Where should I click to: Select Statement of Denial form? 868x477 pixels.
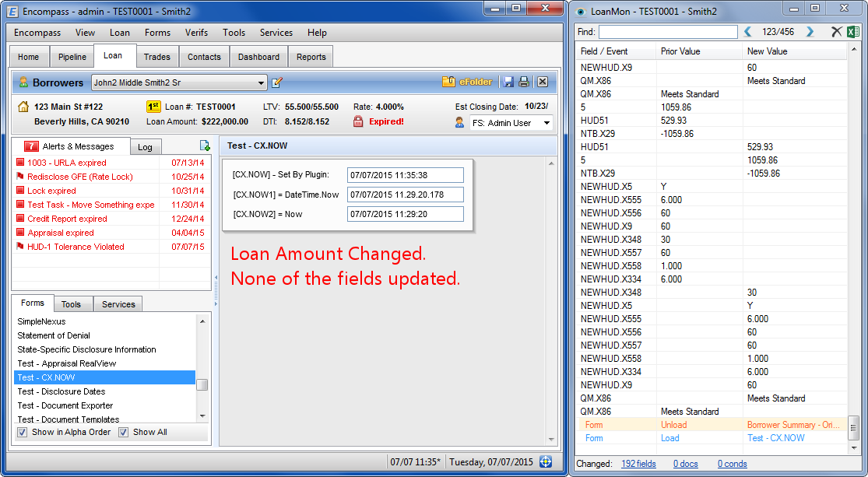tap(54, 335)
